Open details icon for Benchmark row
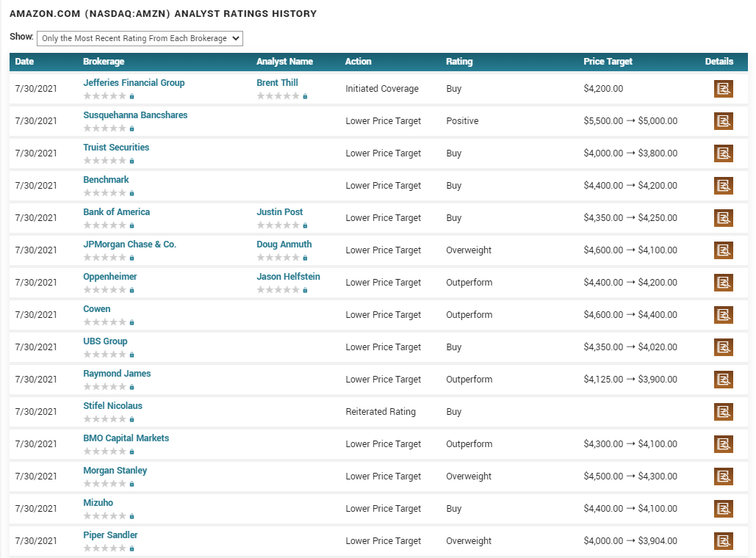Image resolution: width=756 pixels, height=558 pixels. click(723, 186)
